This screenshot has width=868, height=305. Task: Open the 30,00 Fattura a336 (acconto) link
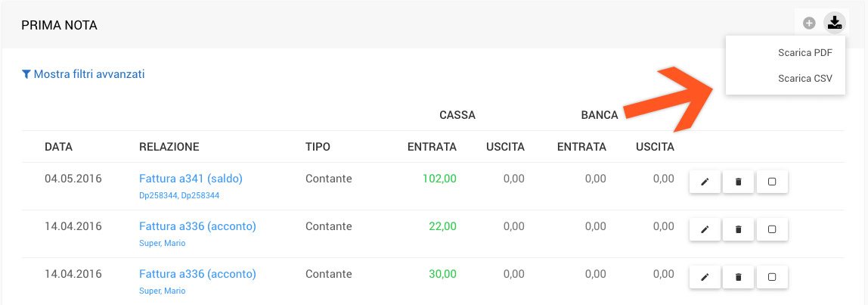coord(197,274)
